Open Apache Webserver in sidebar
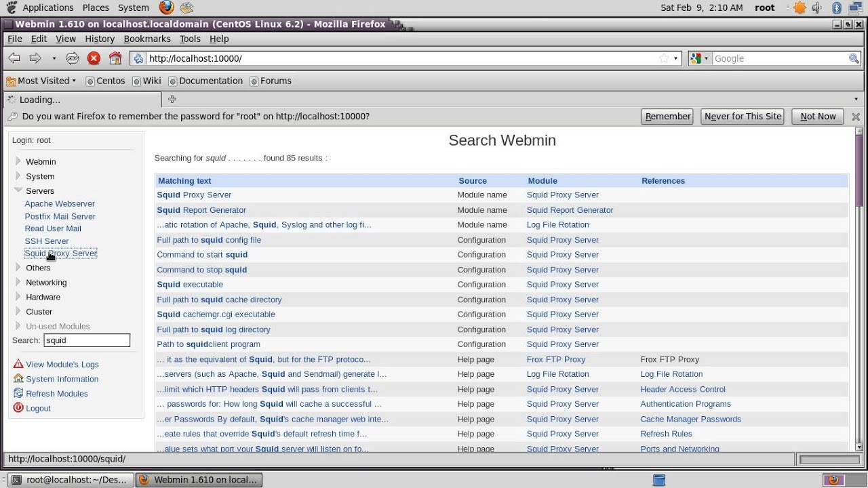 click(60, 203)
